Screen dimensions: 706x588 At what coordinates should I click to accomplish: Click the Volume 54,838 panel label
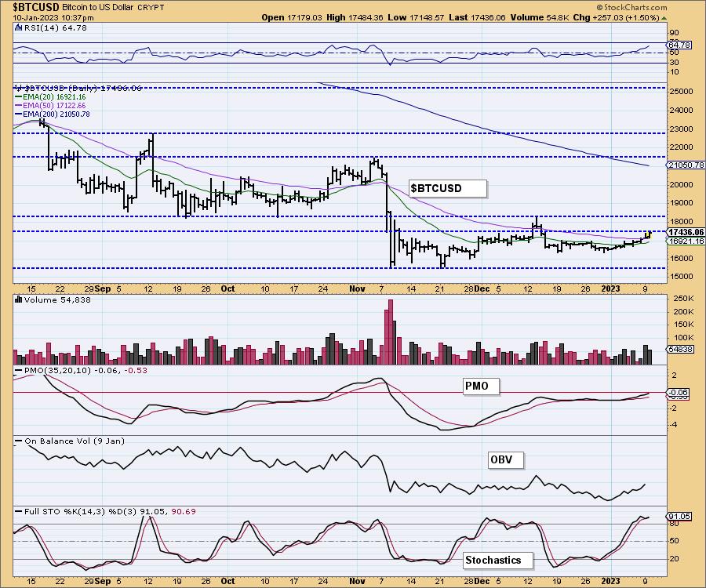pos(57,299)
